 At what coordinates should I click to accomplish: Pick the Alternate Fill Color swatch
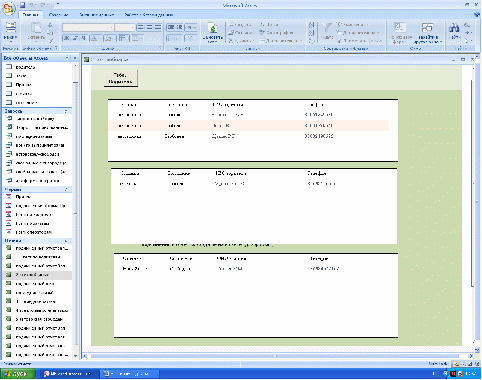137,38
